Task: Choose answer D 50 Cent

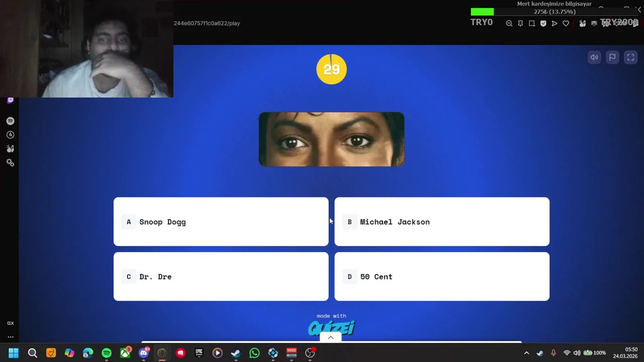Action: point(442,277)
